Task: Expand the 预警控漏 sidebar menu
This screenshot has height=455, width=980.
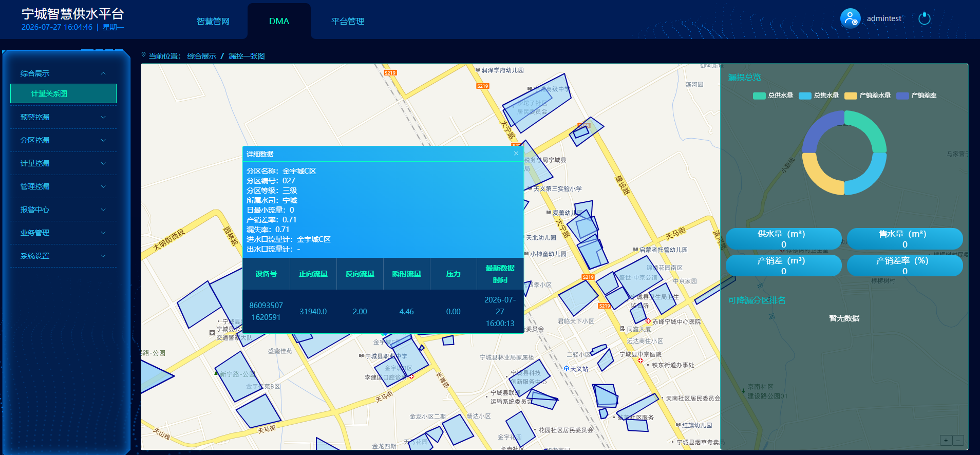Action: 63,117
